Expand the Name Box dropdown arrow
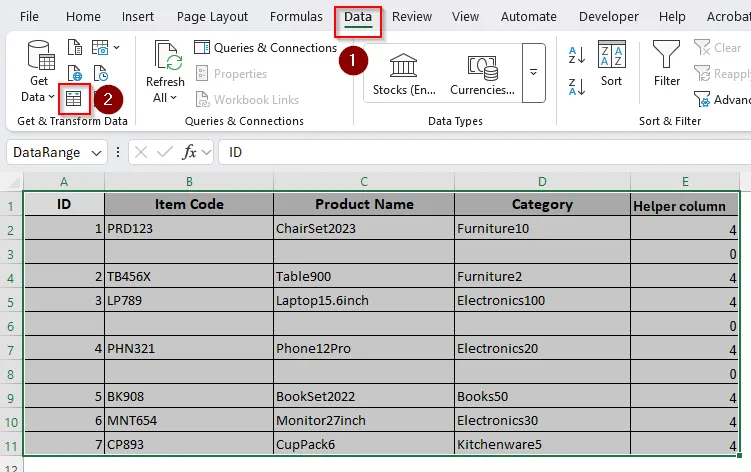 pyautogui.click(x=97, y=153)
